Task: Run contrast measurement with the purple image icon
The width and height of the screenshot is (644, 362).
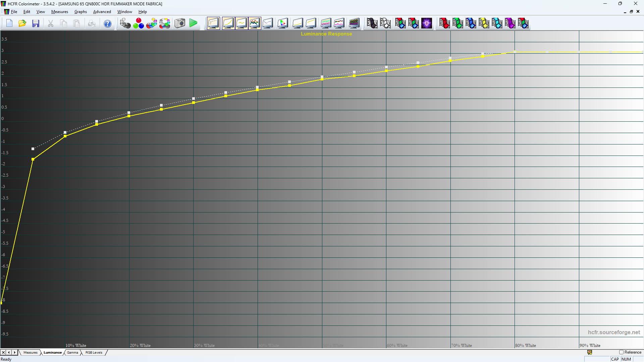Action: coord(427,23)
